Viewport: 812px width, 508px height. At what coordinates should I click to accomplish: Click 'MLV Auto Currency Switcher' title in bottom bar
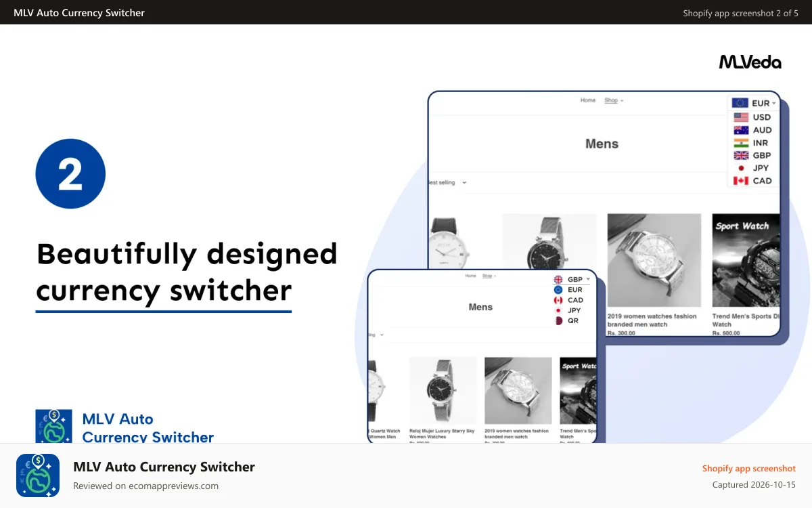click(x=164, y=467)
